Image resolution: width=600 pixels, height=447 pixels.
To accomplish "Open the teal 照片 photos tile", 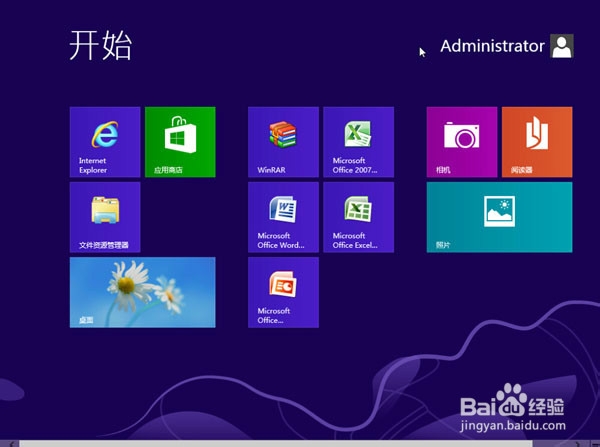I will pos(500,217).
